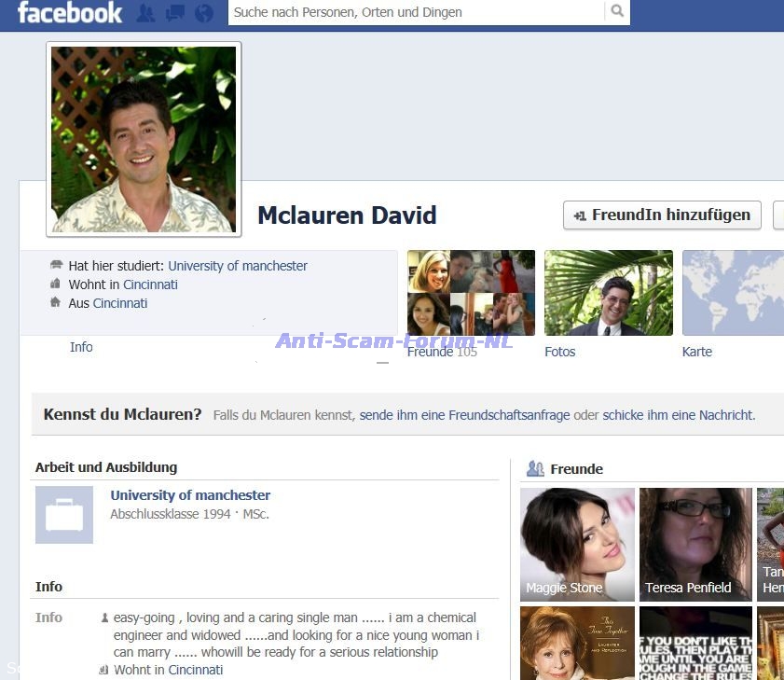Screen dimensions: 784x680
Task: Open the Freunde 105 section
Action: (x=471, y=293)
